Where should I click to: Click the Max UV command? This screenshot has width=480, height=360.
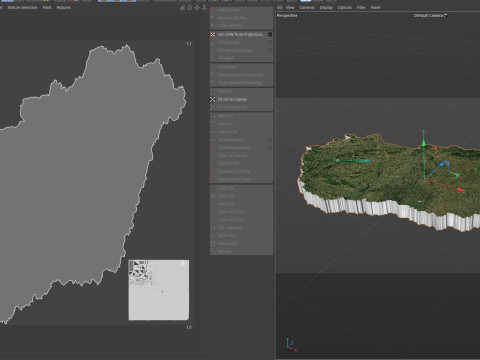coord(241,91)
